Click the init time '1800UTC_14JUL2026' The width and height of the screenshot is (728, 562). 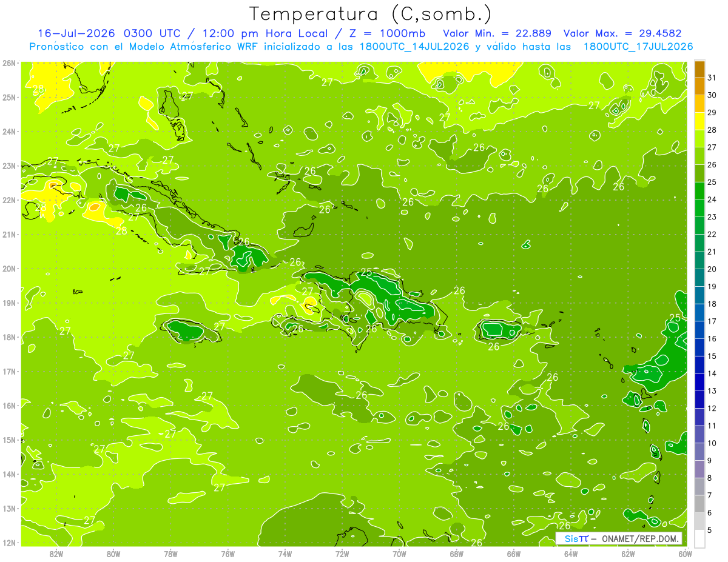tap(414, 47)
